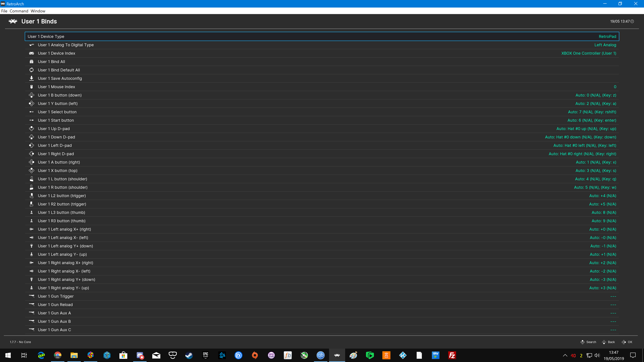This screenshot has width=644, height=362.
Task: Click the download icon beside User 1 Save Autoconfig
Action: click(x=32, y=78)
